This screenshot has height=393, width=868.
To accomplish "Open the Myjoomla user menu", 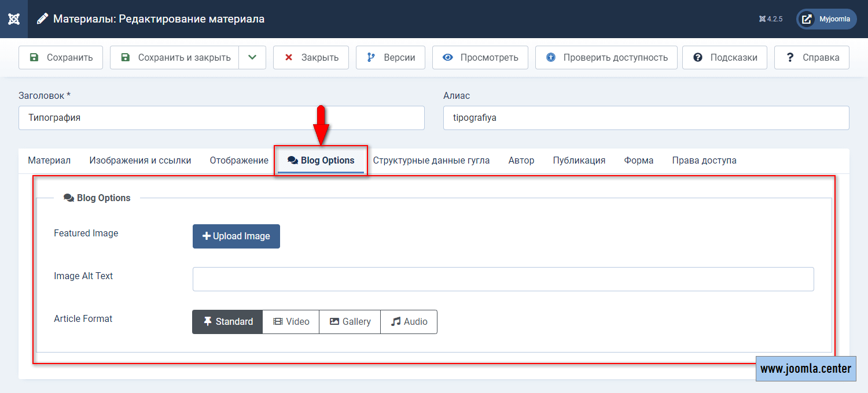I will 826,19.
